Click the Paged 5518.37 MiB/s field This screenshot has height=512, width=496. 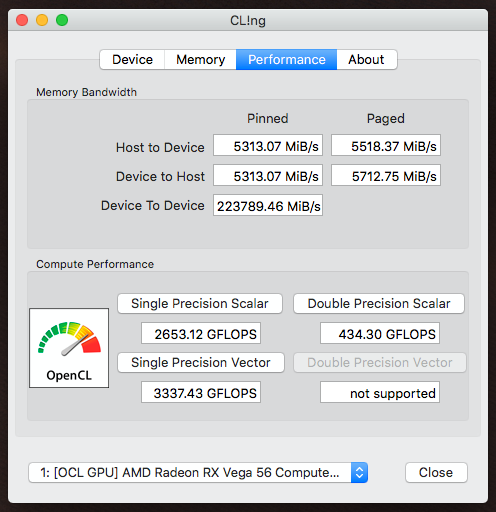click(x=386, y=145)
